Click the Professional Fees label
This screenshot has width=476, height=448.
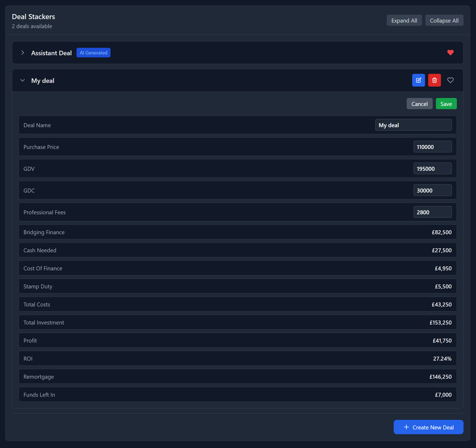coord(45,212)
